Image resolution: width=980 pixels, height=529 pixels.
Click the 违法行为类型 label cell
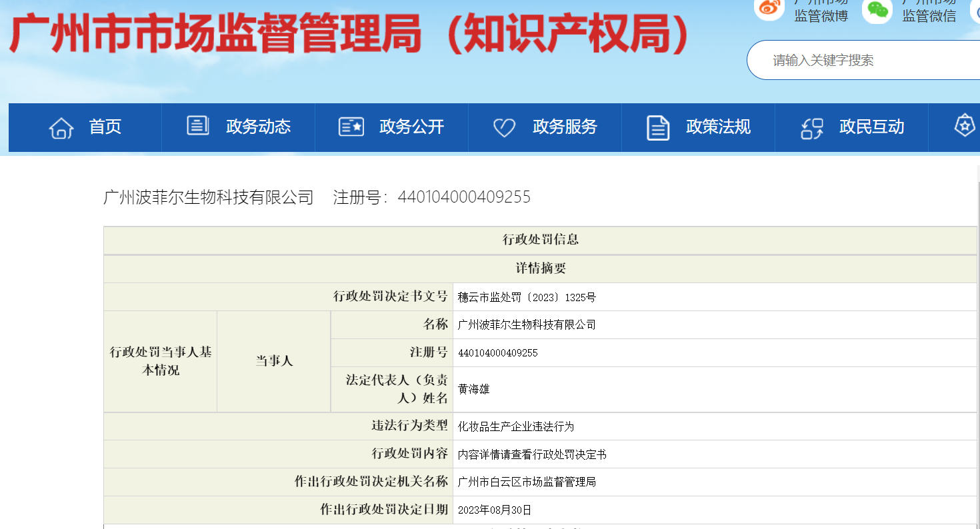pyautogui.click(x=279, y=426)
